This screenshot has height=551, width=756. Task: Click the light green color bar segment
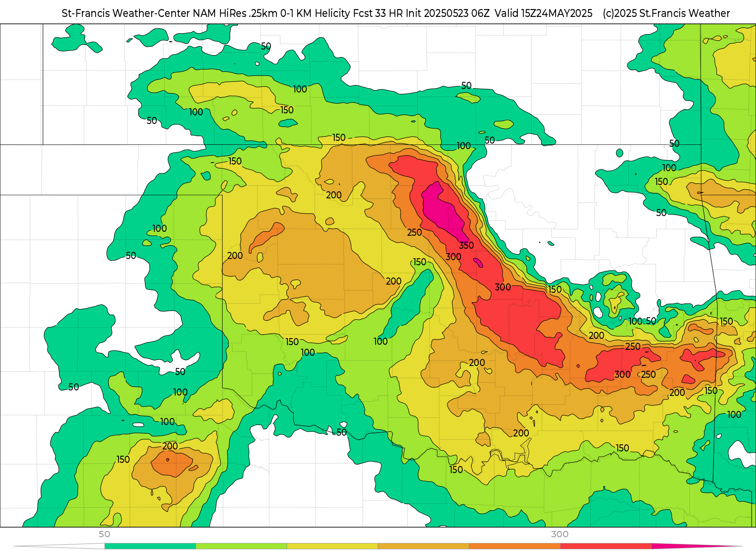coord(241,546)
